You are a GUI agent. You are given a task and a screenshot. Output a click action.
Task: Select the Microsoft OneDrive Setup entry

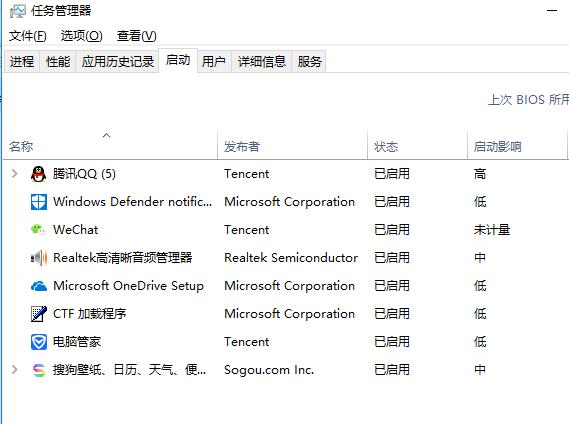point(128,286)
